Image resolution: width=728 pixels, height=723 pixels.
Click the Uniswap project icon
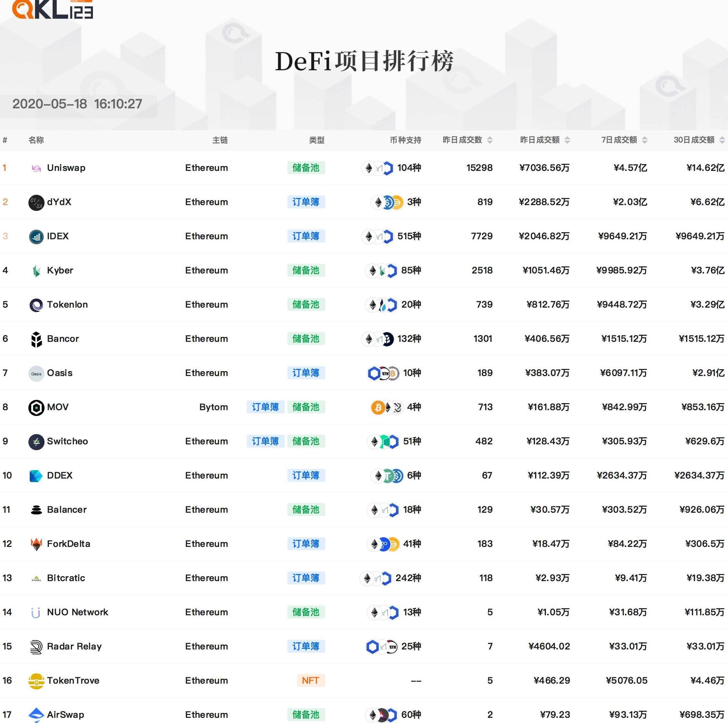click(x=36, y=168)
